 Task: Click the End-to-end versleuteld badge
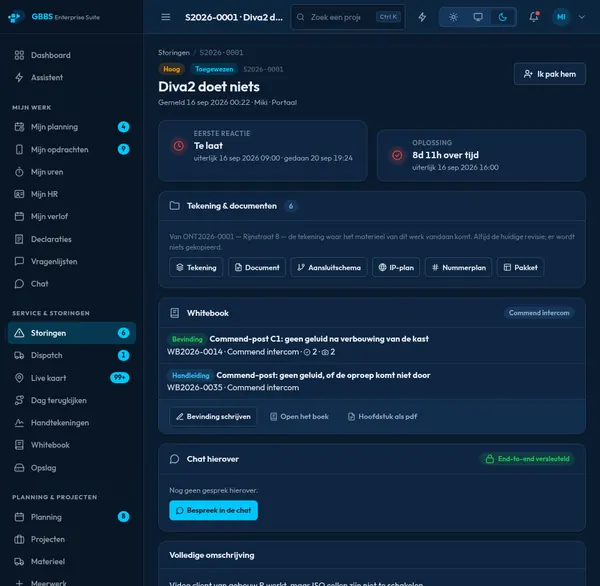527,459
